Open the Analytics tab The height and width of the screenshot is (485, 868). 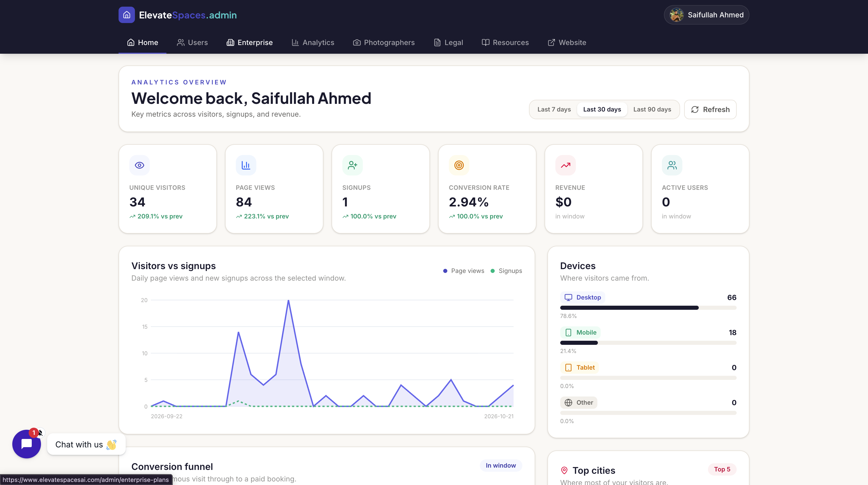click(x=313, y=42)
